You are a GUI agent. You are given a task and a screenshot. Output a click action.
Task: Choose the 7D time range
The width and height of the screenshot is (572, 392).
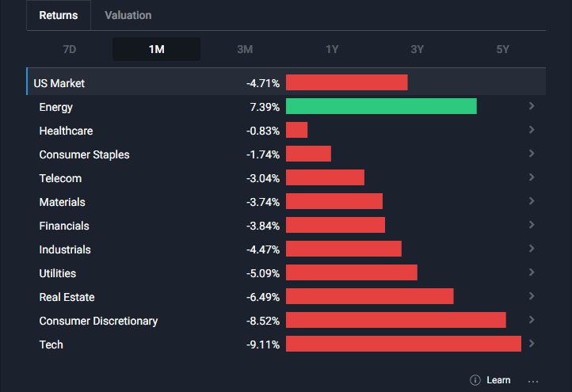coord(70,49)
